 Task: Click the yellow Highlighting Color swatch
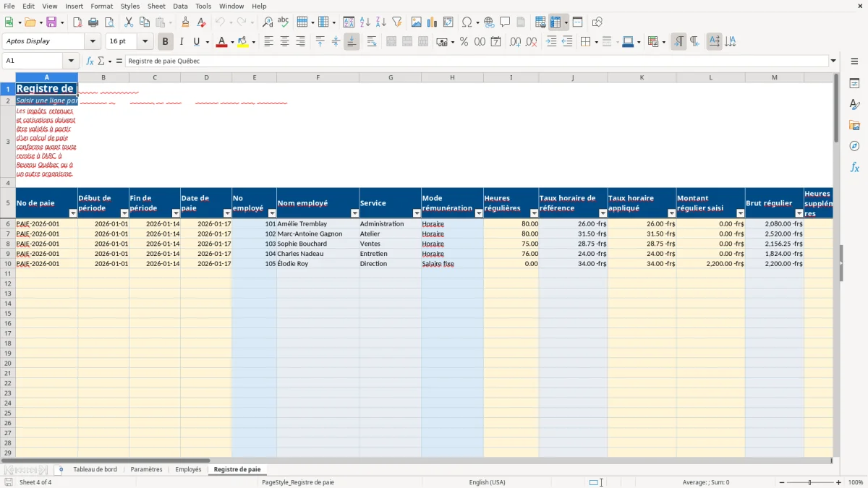tap(242, 42)
